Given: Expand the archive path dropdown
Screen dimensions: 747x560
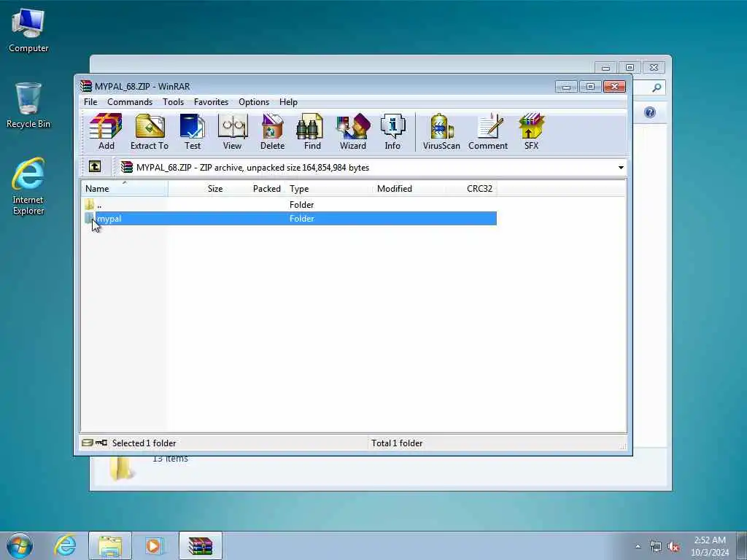Looking at the screenshot, I should pos(621,168).
